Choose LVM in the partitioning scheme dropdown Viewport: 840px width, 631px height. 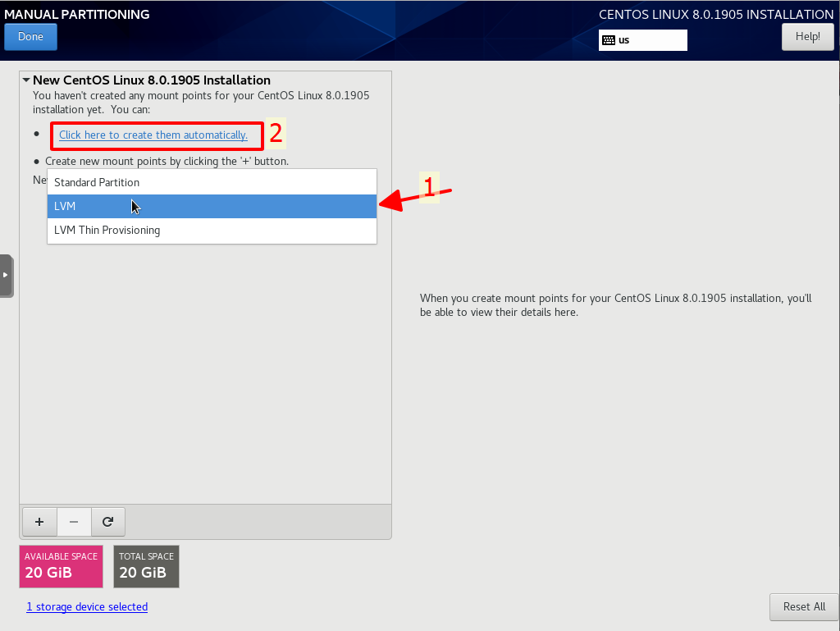click(212, 206)
